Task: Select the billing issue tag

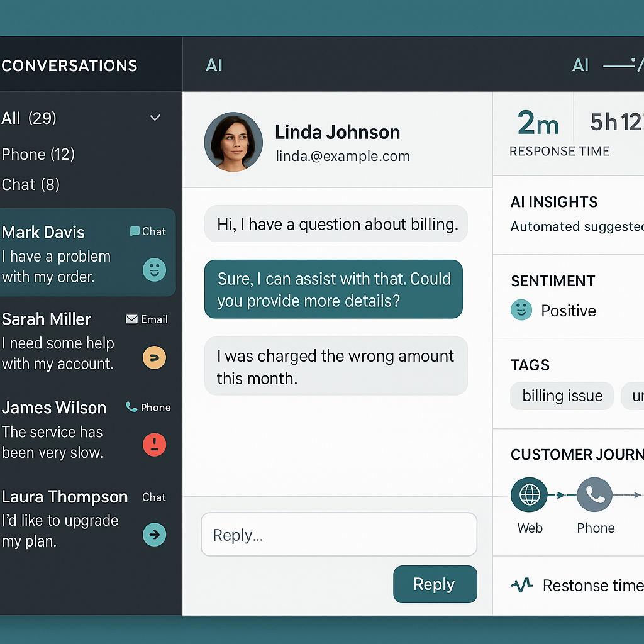Action: pos(562,396)
